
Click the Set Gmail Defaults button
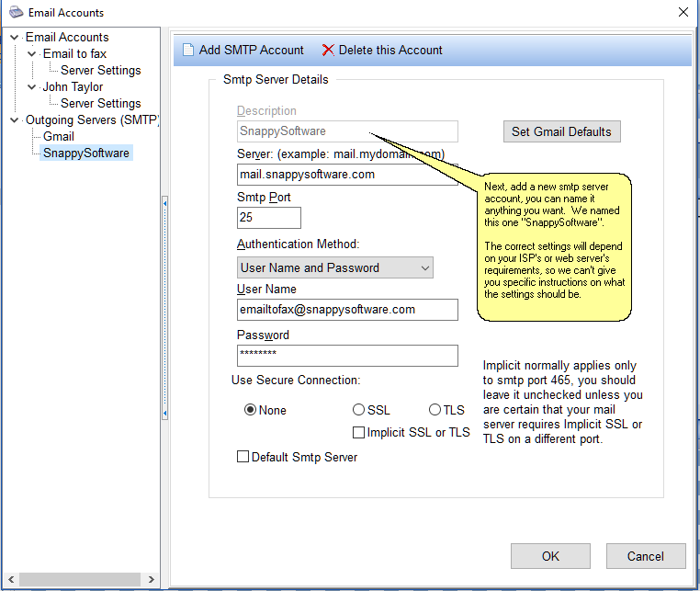point(561,131)
